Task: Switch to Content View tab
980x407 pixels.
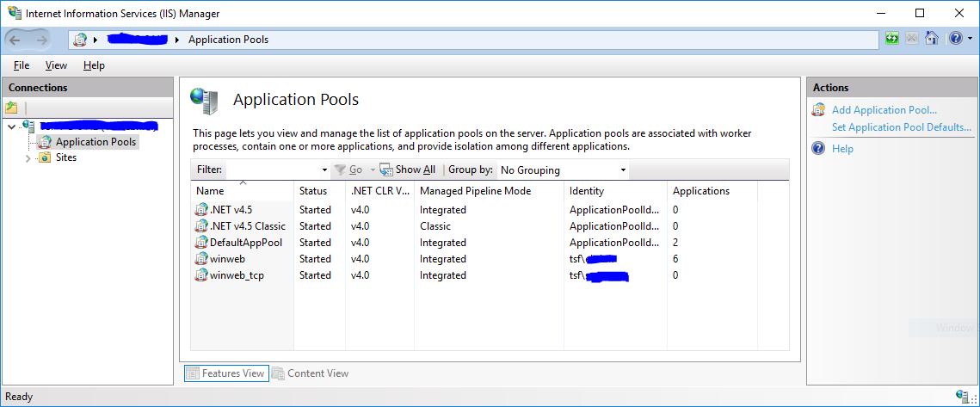Action: pos(311,373)
